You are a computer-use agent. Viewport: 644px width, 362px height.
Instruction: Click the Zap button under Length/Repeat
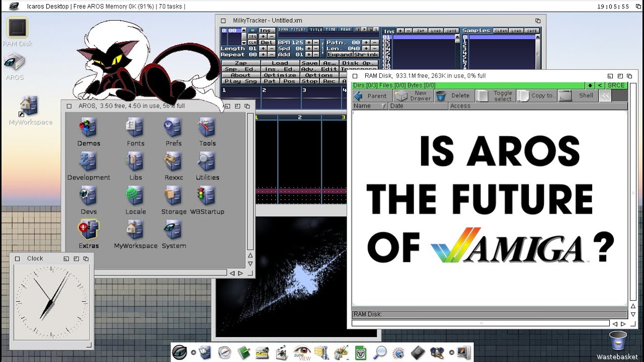tap(241, 63)
